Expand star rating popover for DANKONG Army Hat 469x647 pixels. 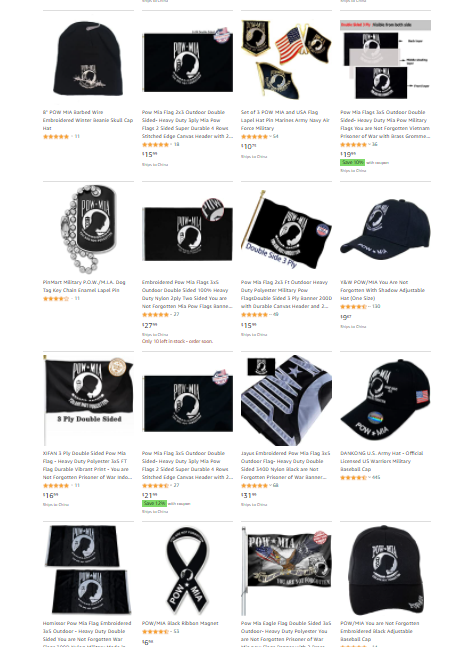tap(355, 477)
